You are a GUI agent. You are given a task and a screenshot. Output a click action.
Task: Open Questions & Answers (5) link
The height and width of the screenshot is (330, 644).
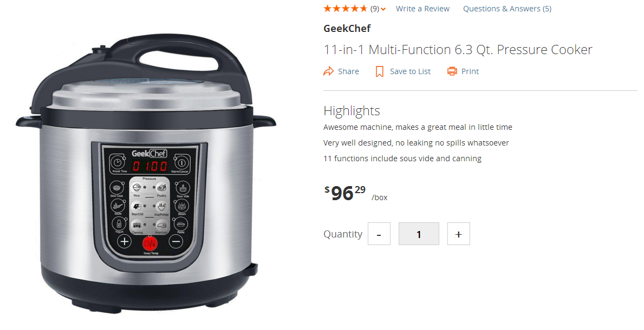click(x=507, y=9)
